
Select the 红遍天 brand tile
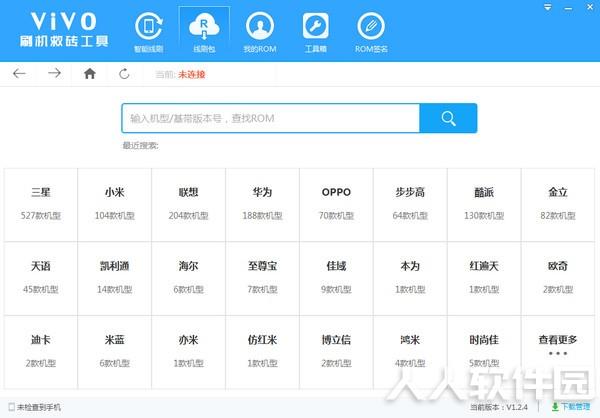[x=484, y=278]
